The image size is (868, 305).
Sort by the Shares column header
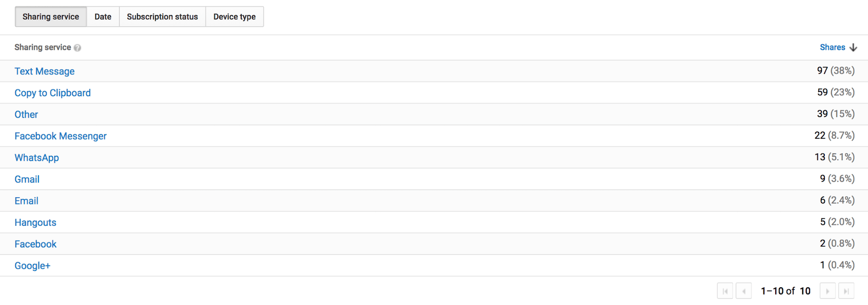point(832,47)
